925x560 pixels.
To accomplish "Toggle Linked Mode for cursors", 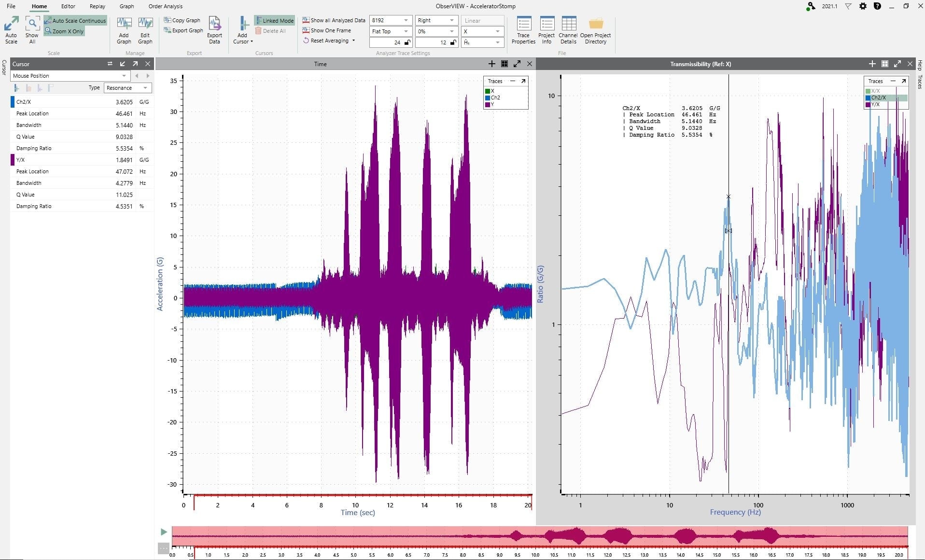I will click(274, 21).
